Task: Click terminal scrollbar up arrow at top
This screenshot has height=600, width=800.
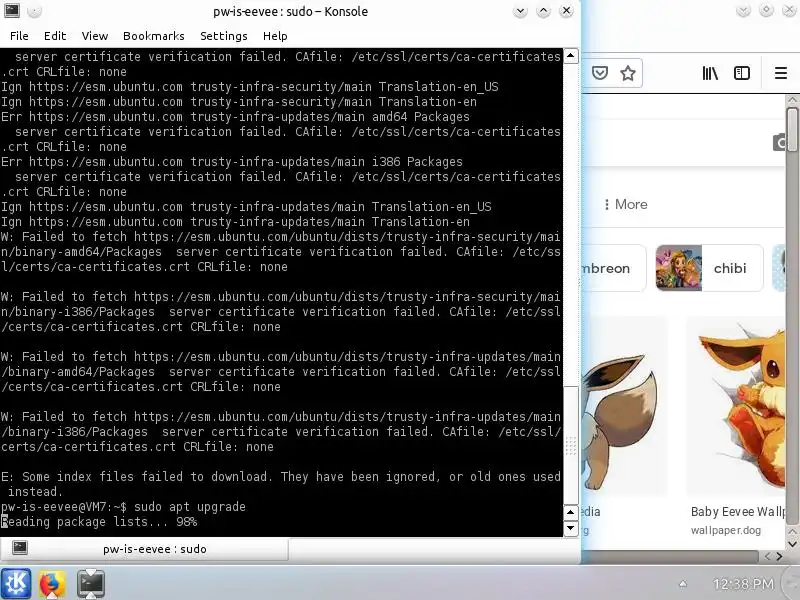Action: tap(570, 55)
